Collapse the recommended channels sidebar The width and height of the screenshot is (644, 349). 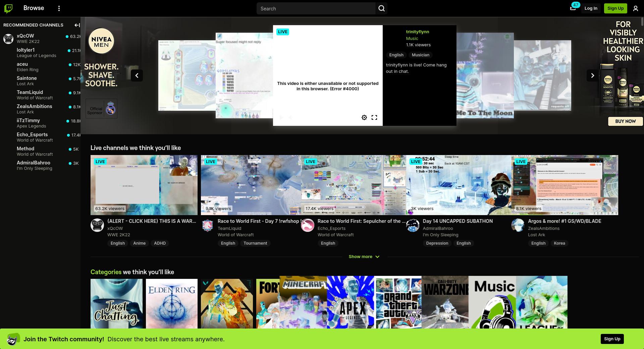point(77,25)
